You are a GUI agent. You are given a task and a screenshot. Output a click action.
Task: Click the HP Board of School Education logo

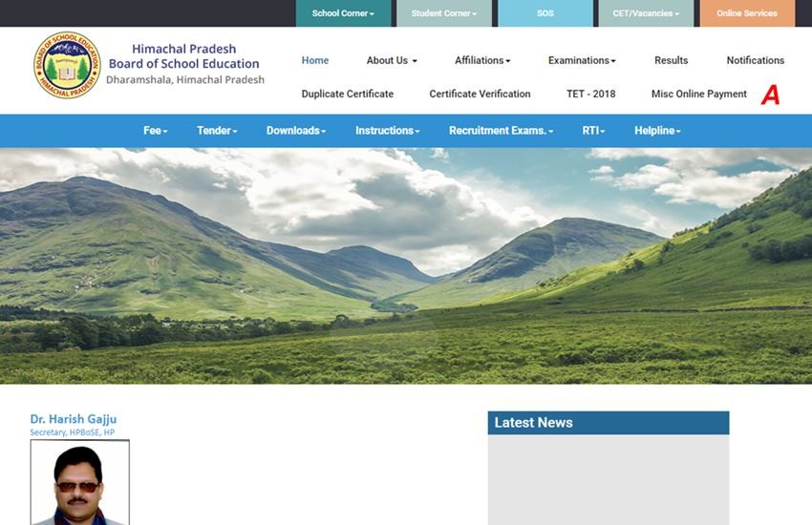click(67, 66)
